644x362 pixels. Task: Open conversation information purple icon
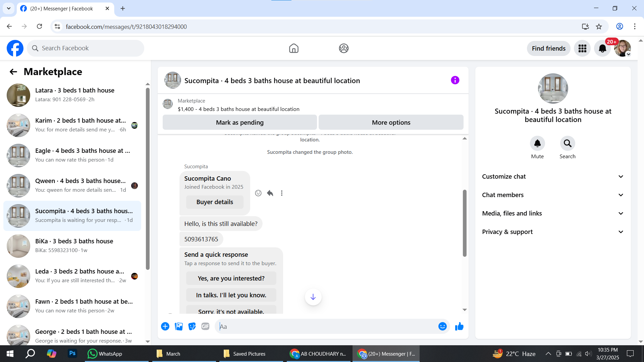(455, 80)
